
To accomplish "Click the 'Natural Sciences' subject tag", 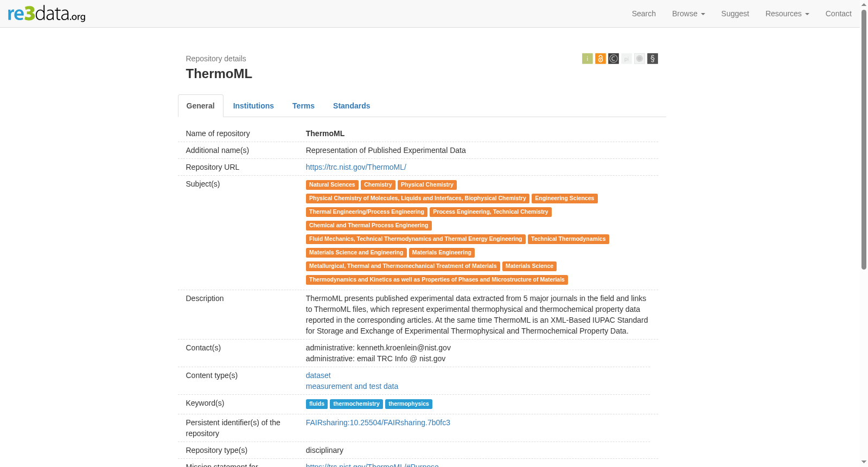I will click(x=332, y=185).
